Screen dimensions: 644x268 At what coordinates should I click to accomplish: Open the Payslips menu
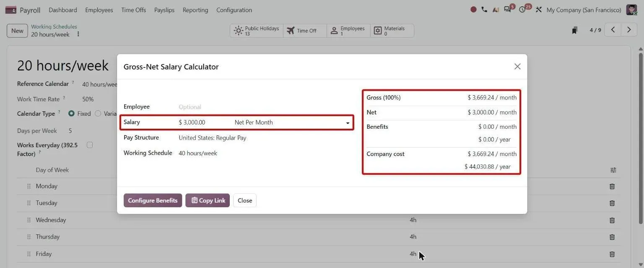tap(164, 10)
